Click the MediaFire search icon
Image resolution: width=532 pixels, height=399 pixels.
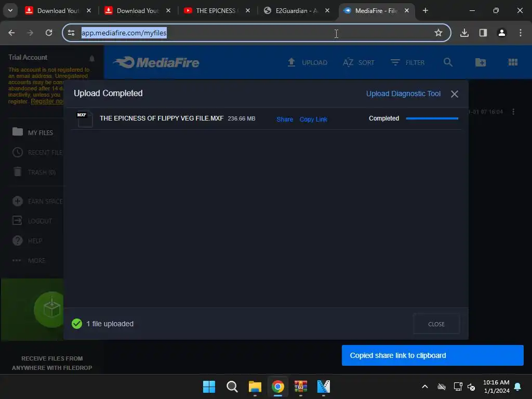tap(448, 62)
